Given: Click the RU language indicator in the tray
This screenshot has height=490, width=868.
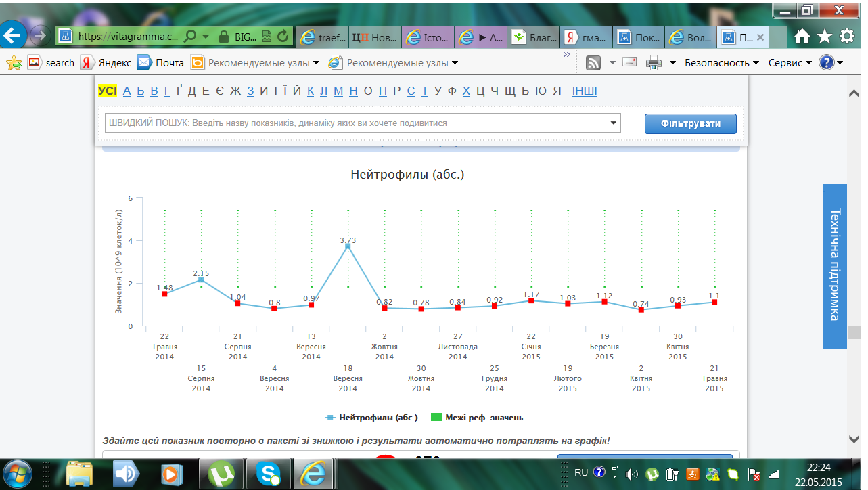Looking at the screenshot, I should click(581, 472).
